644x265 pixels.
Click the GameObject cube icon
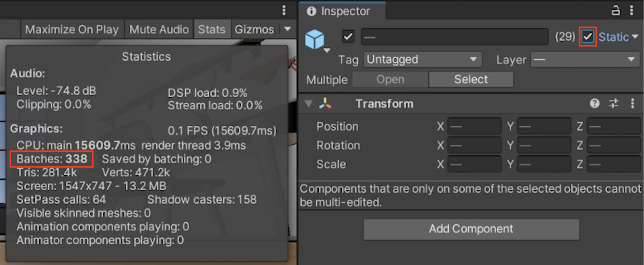pos(315,39)
